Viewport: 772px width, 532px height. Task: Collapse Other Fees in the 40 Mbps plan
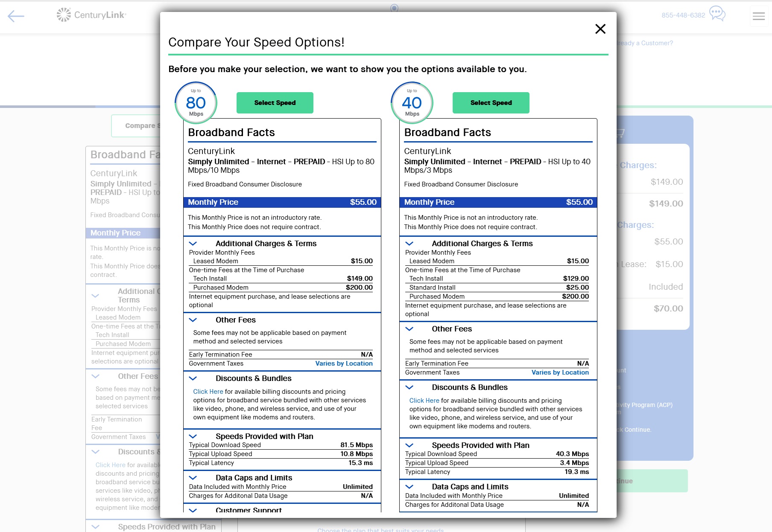(x=409, y=329)
